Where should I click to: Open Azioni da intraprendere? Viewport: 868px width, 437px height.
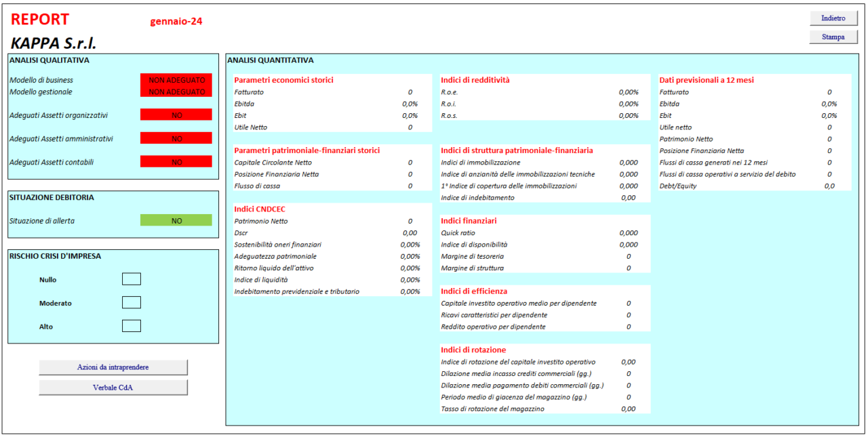(113, 367)
